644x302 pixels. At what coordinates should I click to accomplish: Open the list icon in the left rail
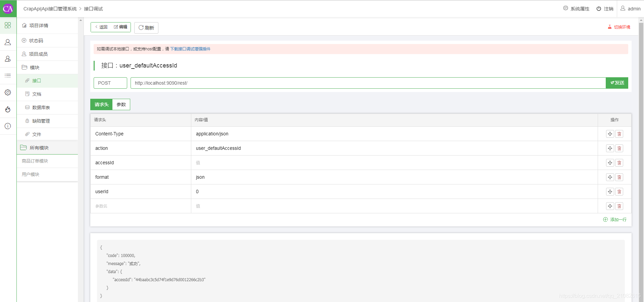[x=8, y=76]
